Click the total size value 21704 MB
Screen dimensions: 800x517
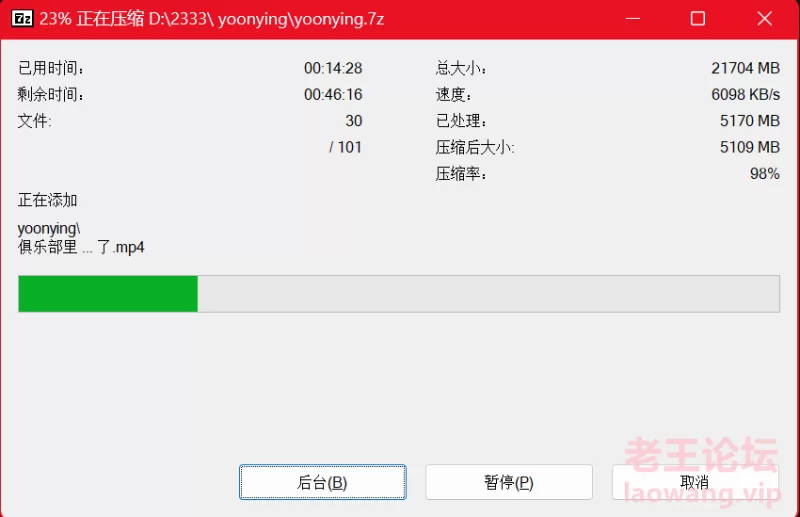(745, 68)
